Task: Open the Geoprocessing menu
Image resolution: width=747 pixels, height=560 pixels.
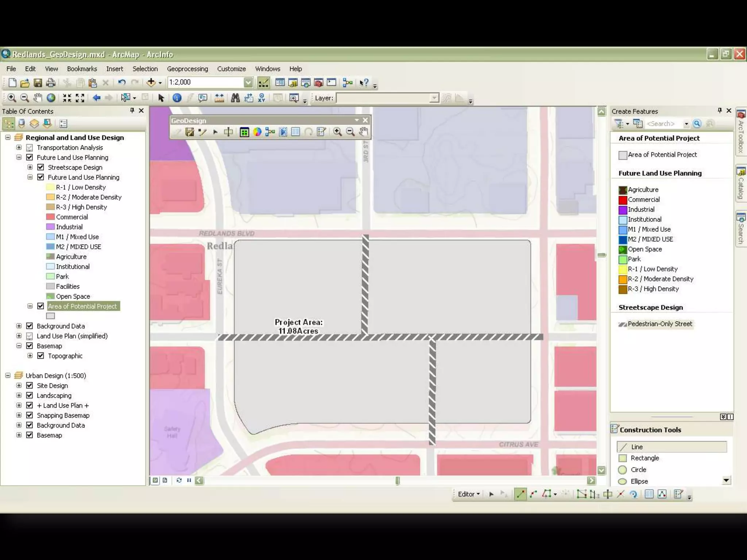Action: pyautogui.click(x=187, y=69)
